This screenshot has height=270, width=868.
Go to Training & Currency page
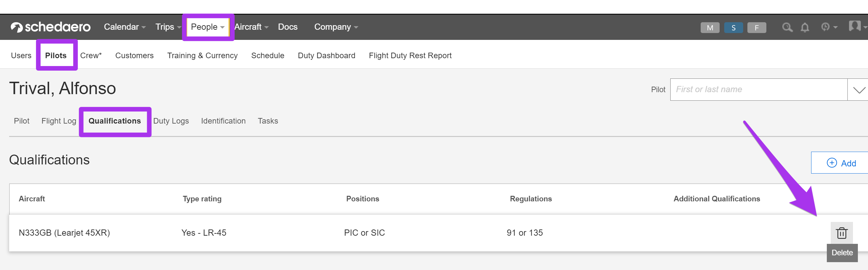point(202,56)
